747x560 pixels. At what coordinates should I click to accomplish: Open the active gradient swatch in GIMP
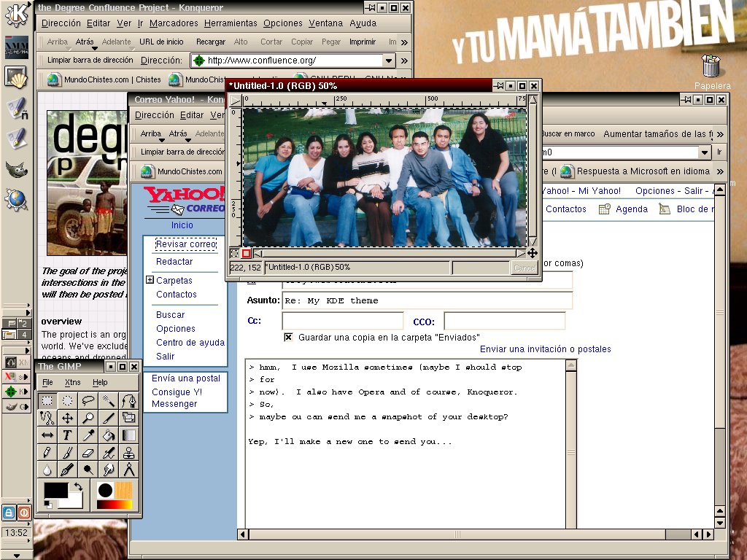[x=115, y=505]
